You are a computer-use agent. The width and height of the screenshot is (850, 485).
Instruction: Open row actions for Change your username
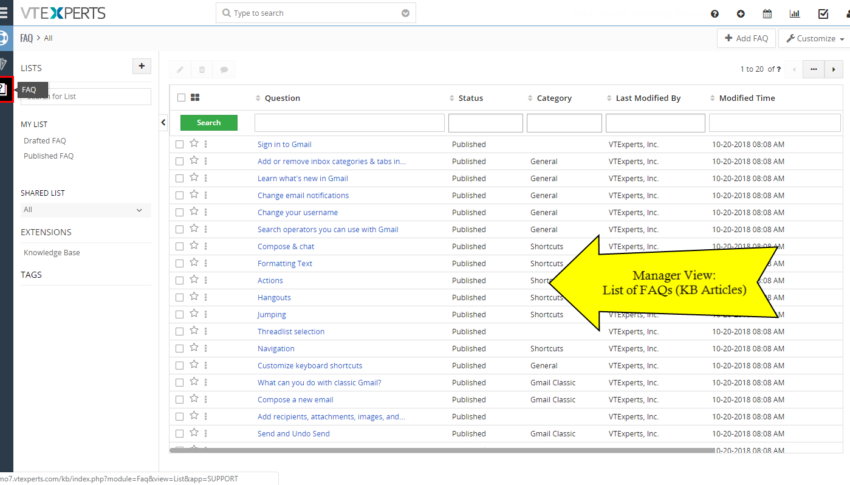click(206, 212)
